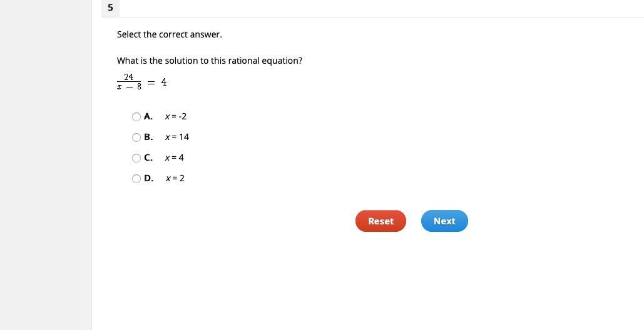Choose the radio button for option B
644x330 pixels.
point(136,137)
